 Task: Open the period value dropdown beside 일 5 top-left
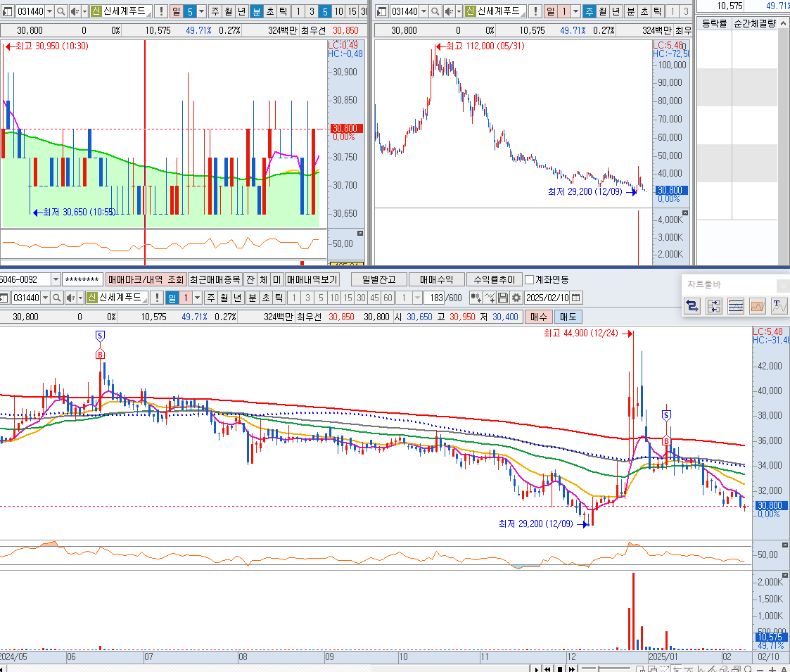click(x=201, y=11)
